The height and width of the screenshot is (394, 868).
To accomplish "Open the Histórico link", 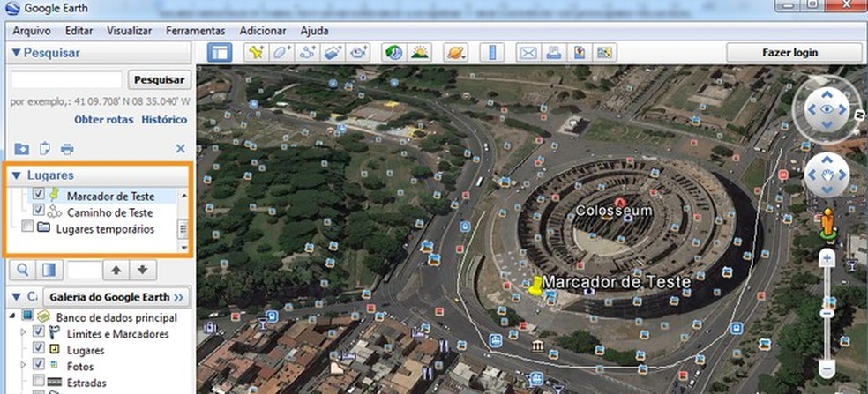I will click(x=164, y=120).
